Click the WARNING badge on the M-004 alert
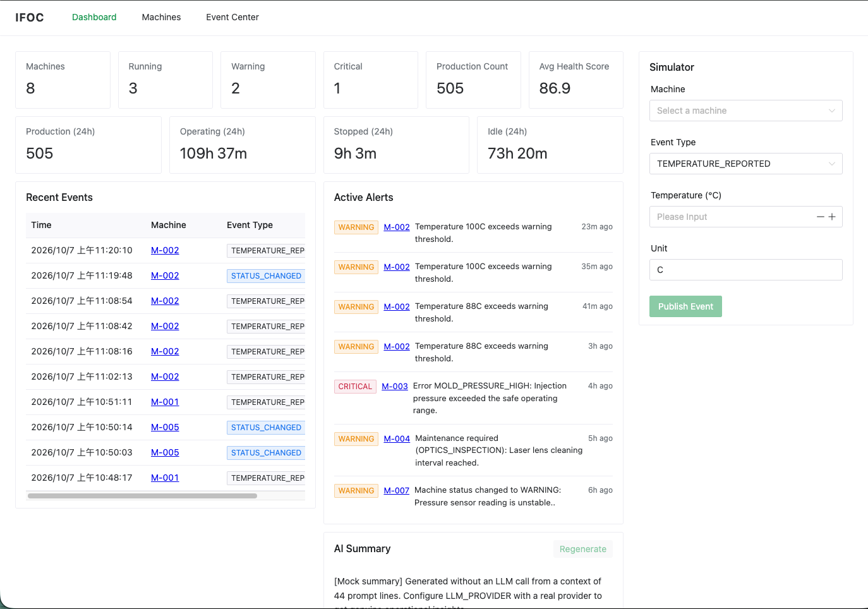 click(x=356, y=439)
